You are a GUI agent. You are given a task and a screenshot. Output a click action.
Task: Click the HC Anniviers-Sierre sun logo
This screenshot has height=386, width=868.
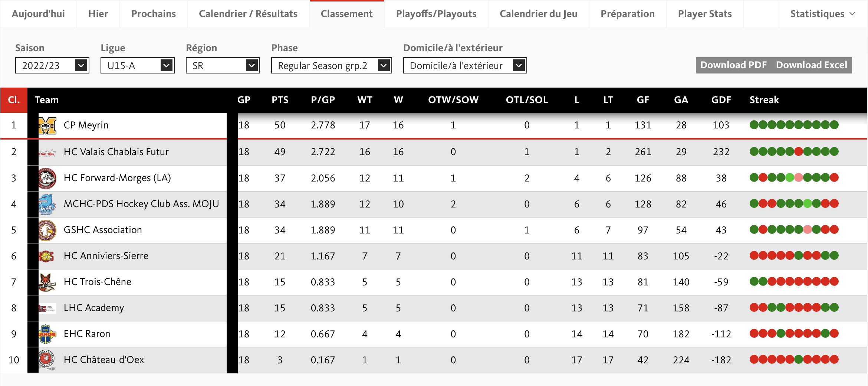[x=47, y=256]
